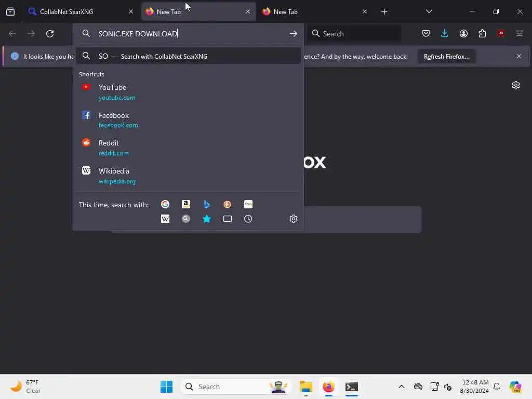
Task: Open the Firefox account menu
Action: (463, 33)
